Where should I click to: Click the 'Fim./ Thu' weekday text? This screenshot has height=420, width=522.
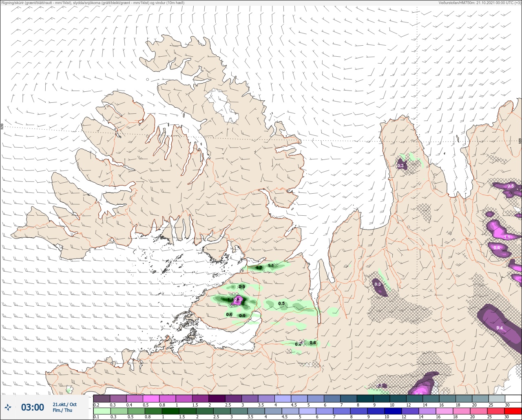click(62, 410)
